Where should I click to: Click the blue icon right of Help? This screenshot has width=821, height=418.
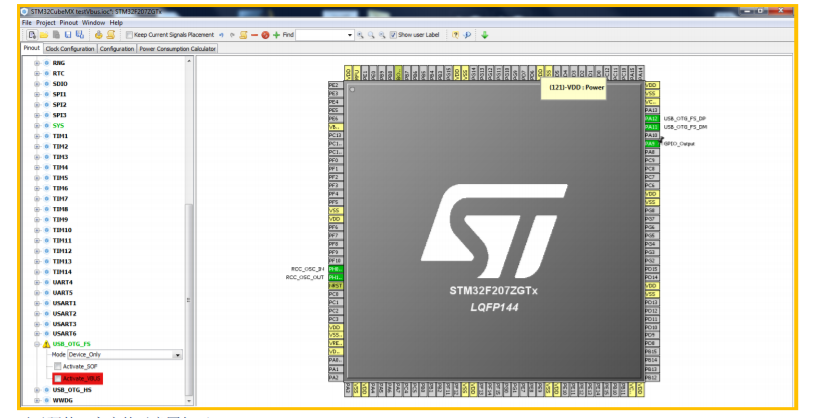click(x=467, y=35)
